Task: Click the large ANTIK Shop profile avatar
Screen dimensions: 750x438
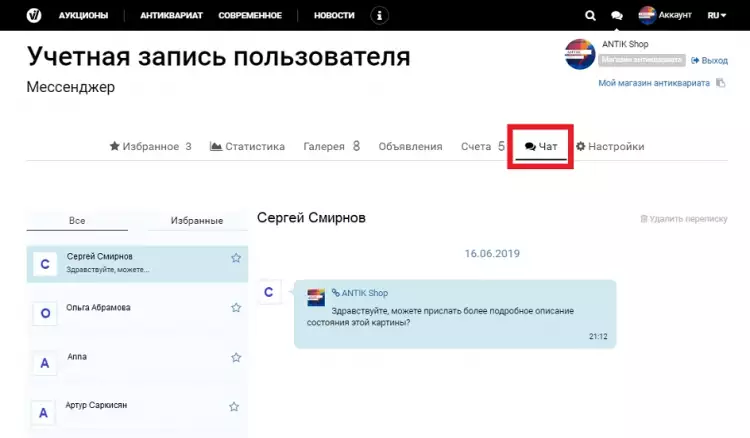Action: coord(580,54)
